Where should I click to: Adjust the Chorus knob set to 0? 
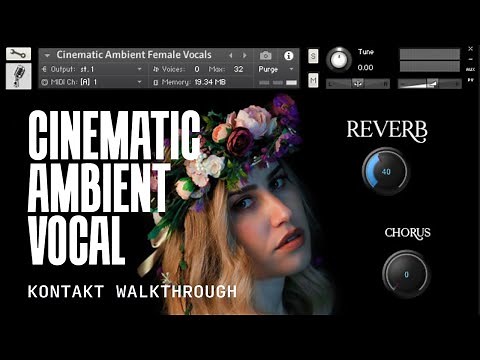point(406,274)
